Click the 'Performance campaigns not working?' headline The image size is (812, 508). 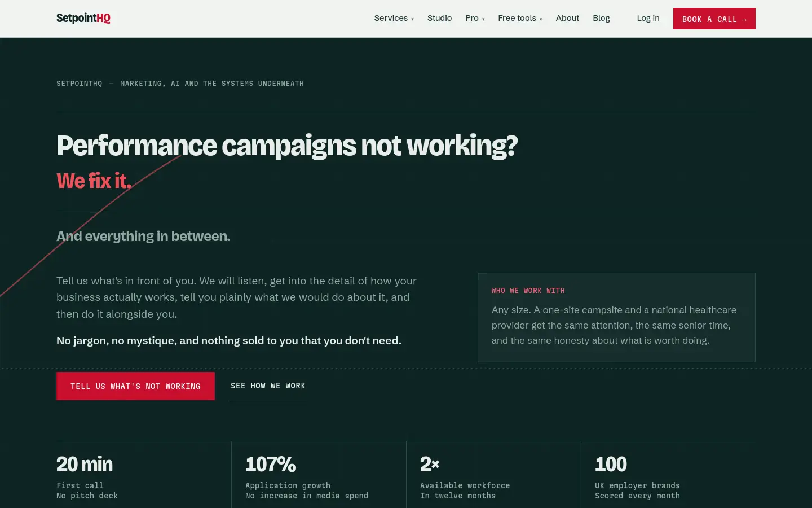tap(287, 146)
